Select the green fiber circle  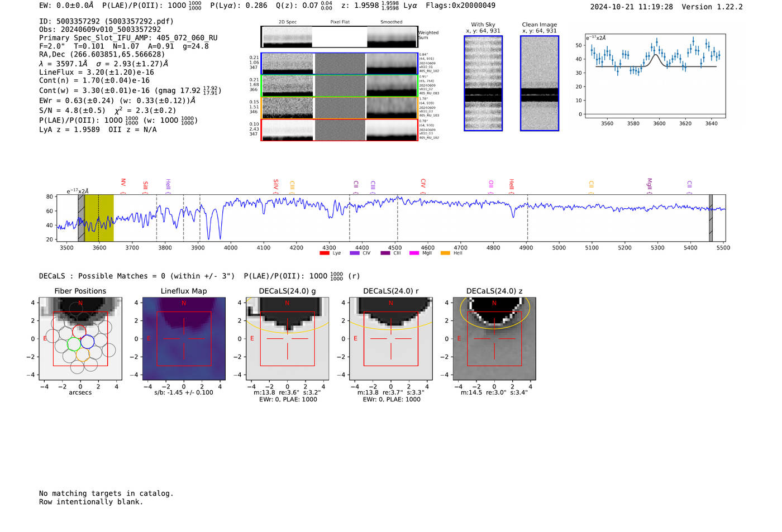(74, 344)
